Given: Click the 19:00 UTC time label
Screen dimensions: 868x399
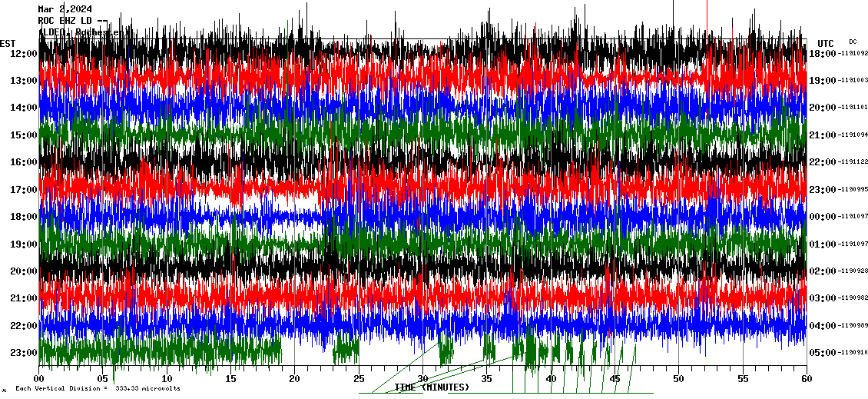Looking at the screenshot, I should point(822,81).
